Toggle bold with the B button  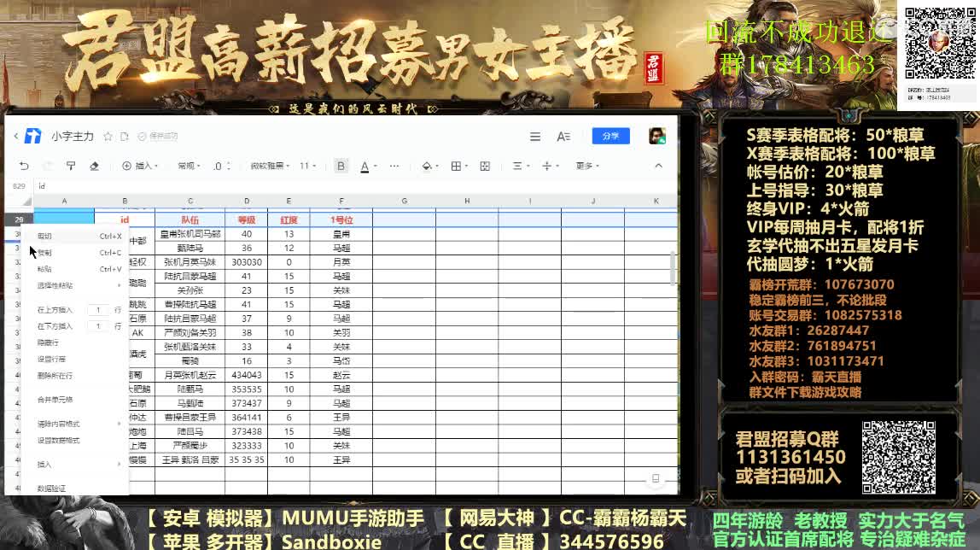[x=341, y=166]
